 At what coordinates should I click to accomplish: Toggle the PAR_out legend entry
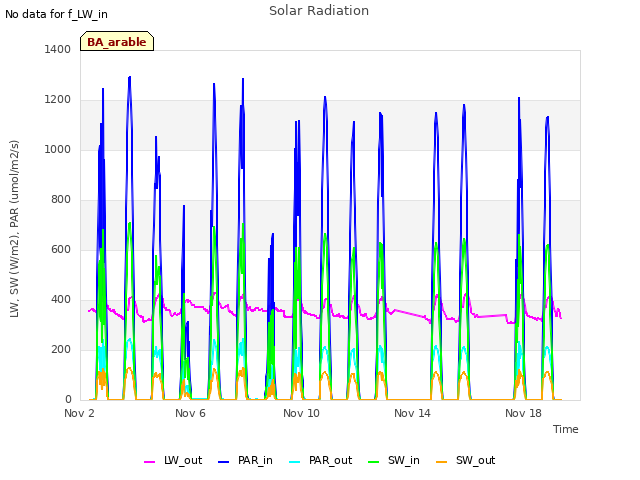320,460
